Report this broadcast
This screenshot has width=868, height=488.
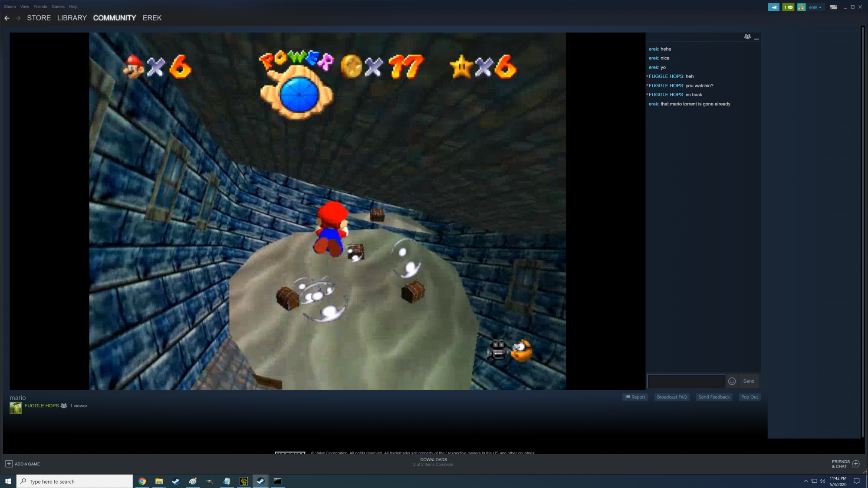click(635, 397)
